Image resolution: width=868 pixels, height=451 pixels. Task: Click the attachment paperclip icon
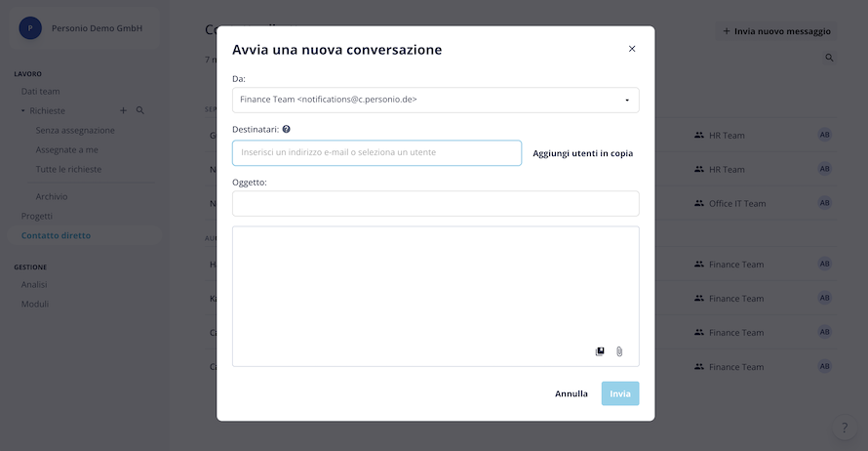(x=619, y=351)
